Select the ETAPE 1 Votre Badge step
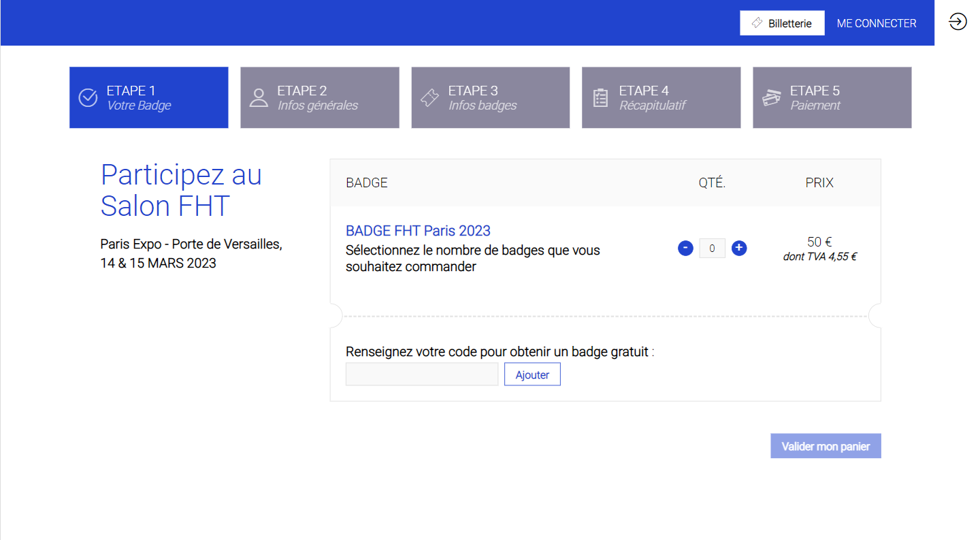Screen dimensions: 980x540 pyautogui.click(x=148, y=97)
